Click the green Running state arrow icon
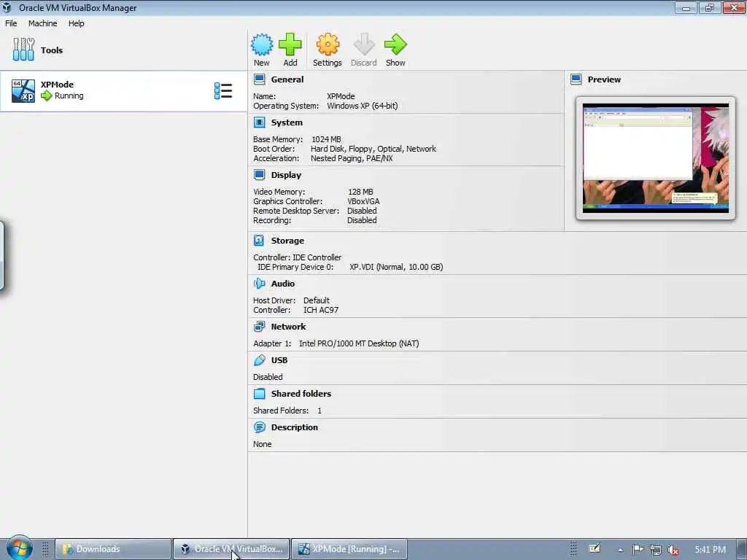Image resolution: width=747 pixels, height=560 pixels. click(46, 96)
